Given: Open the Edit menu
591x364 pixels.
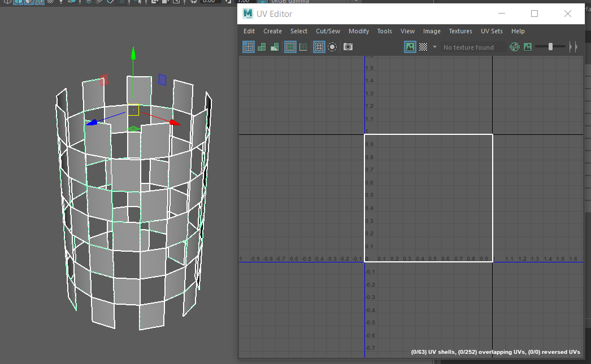Looking at the screenshot, I should coord(249,31).
